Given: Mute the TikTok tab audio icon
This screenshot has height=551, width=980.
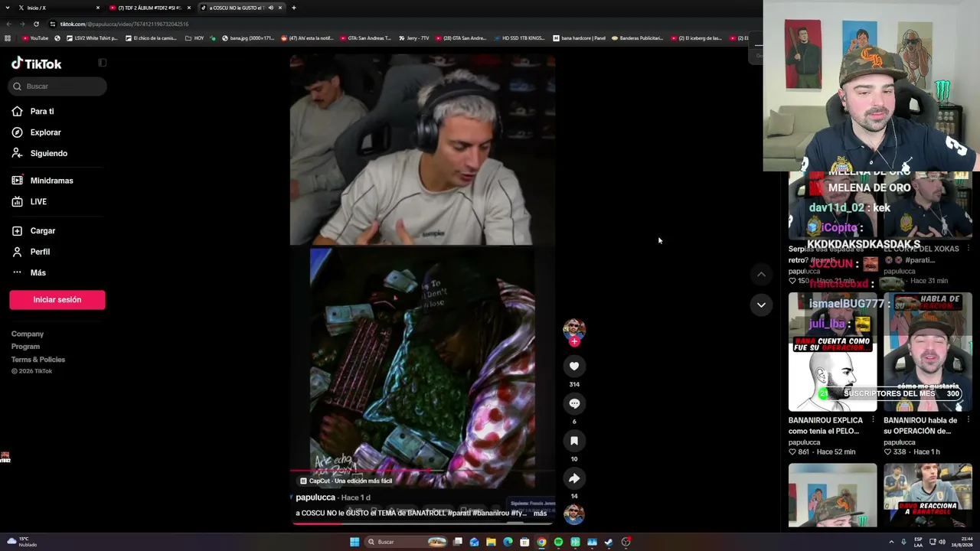Looking at the screenshot, I should tap(270, 8).
